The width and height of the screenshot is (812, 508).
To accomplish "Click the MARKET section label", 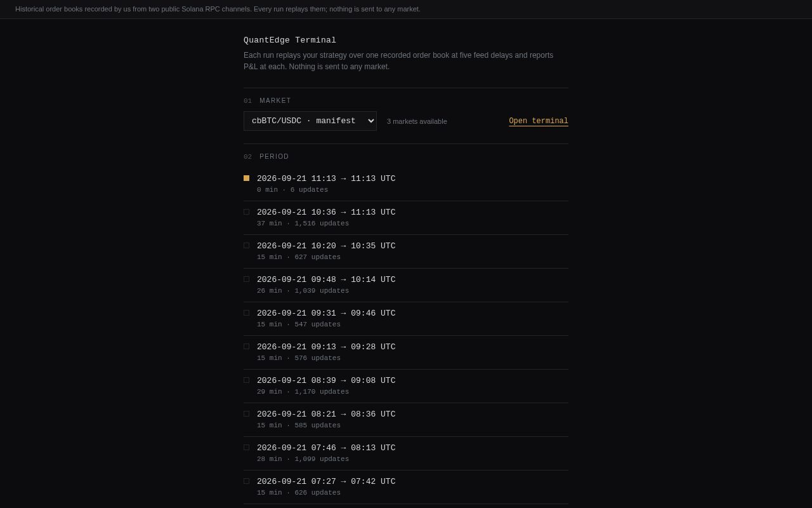I will click(x=275, y=101).
